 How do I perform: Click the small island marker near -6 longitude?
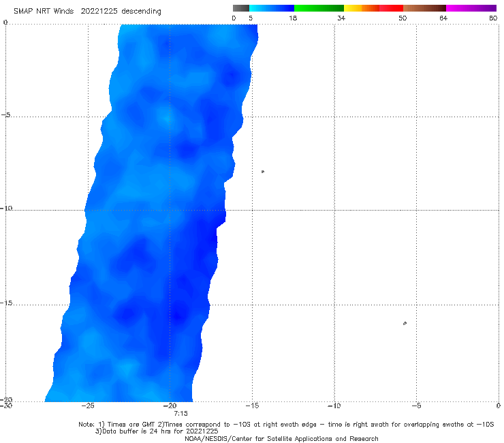click(405, 323)
